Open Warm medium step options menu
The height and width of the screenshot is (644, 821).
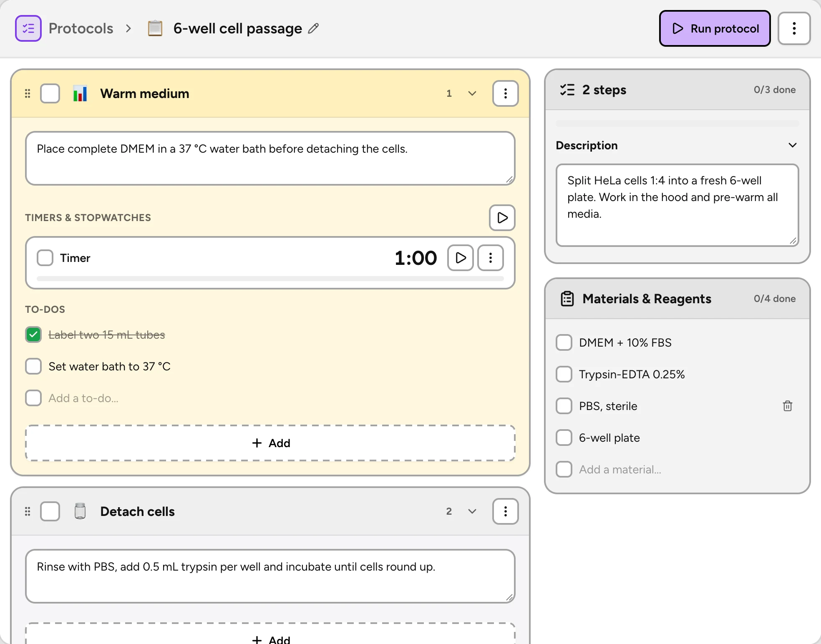click(x=505, y=93)
